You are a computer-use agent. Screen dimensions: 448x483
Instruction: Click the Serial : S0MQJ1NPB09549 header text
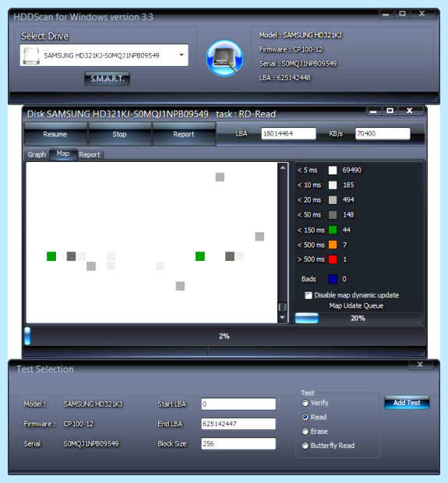click(x=298, y=64)
